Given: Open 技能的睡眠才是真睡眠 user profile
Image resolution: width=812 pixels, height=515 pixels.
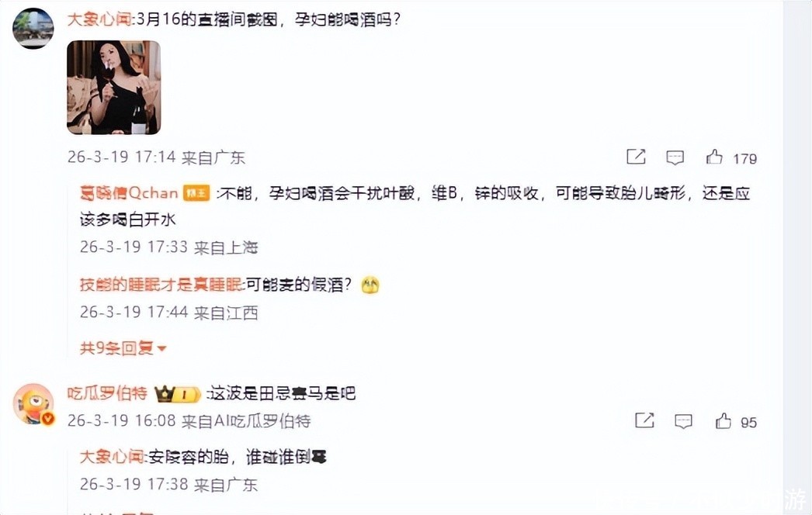Looking at the screenshot, I should coord(161,285).
